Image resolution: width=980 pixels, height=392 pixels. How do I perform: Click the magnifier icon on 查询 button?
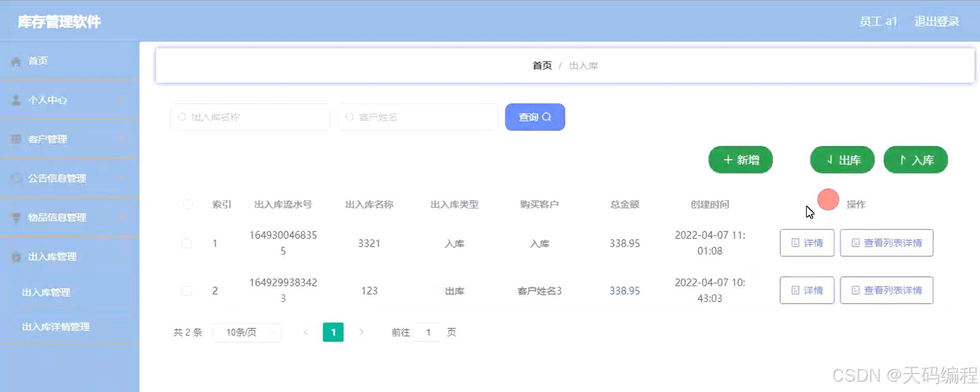point(547,117)
